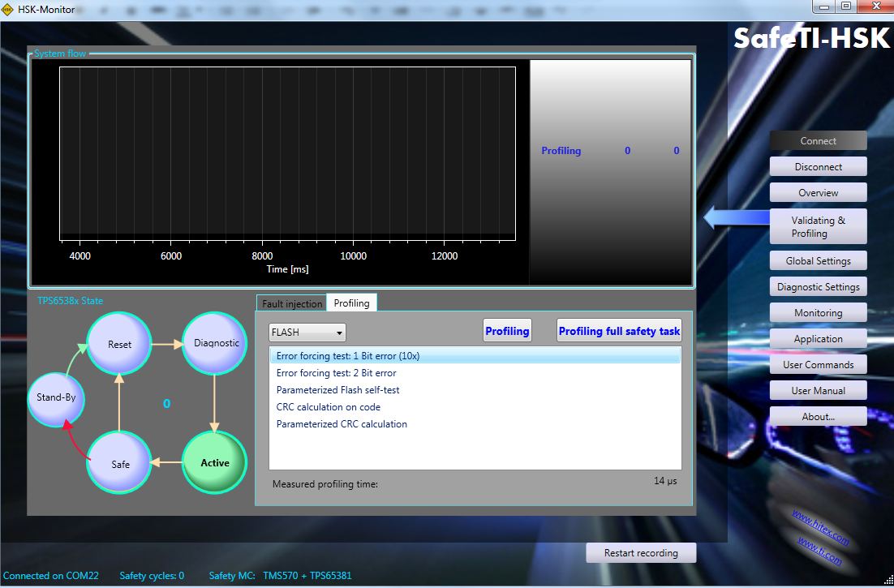894x588 pixels.
Task: Click TMS570 + TPS65381 status text
Action: pyautogui.click(x=307, y=576)
